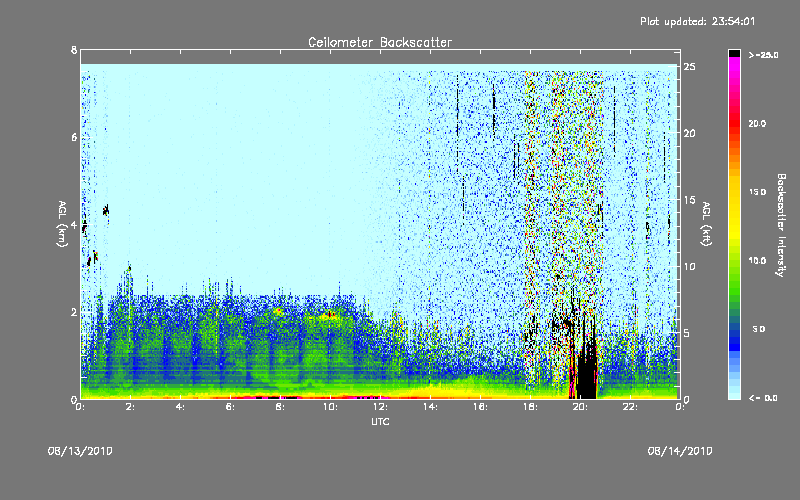Screen dimensions: 800x500
Task: Click the yellow band near 15.0 on colorbar
Action: coord(734,192)
